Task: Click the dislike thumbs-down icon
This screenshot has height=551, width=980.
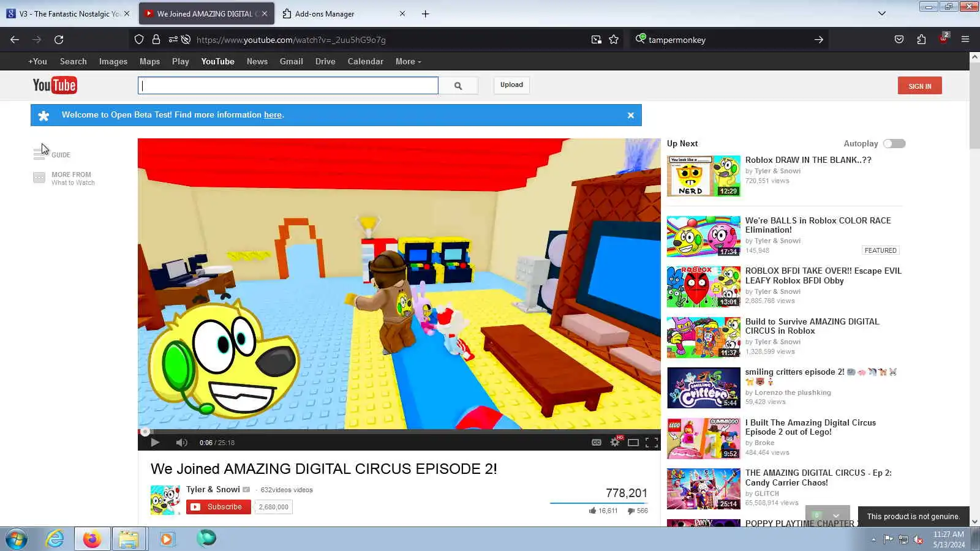Action: point(631,511)
